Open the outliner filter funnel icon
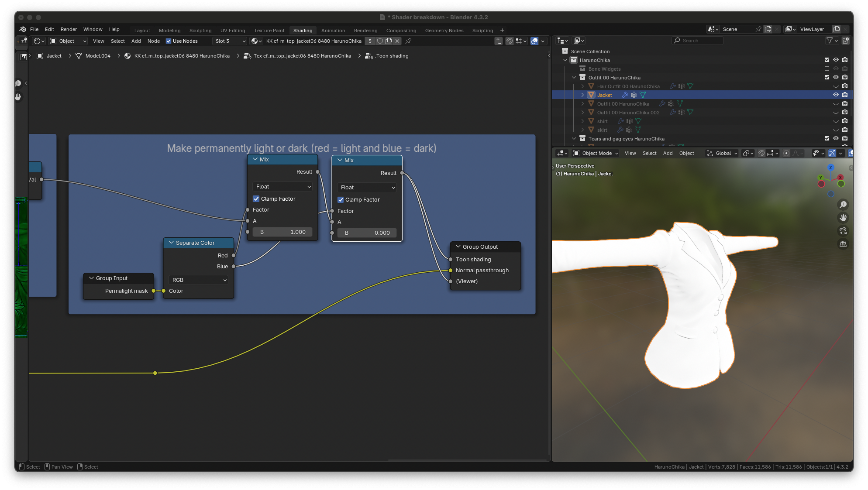 [x=829, y=41]
